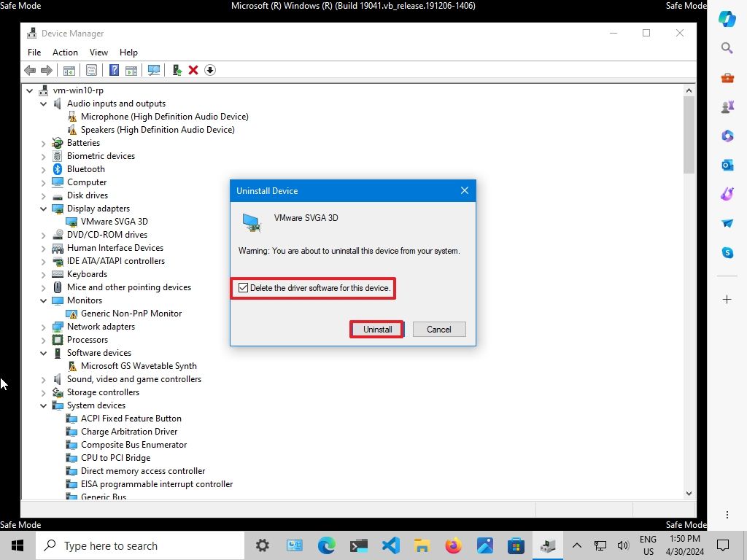This screenshot has width=747, height=560.
Task: Select the Update driver toolbar icon
Action: [177, 70]
